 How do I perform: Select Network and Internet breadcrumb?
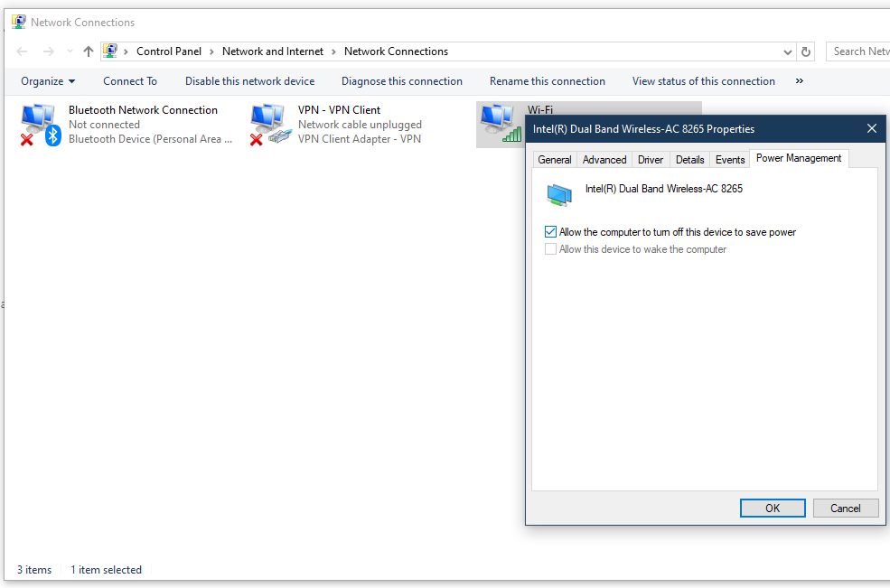273,51
